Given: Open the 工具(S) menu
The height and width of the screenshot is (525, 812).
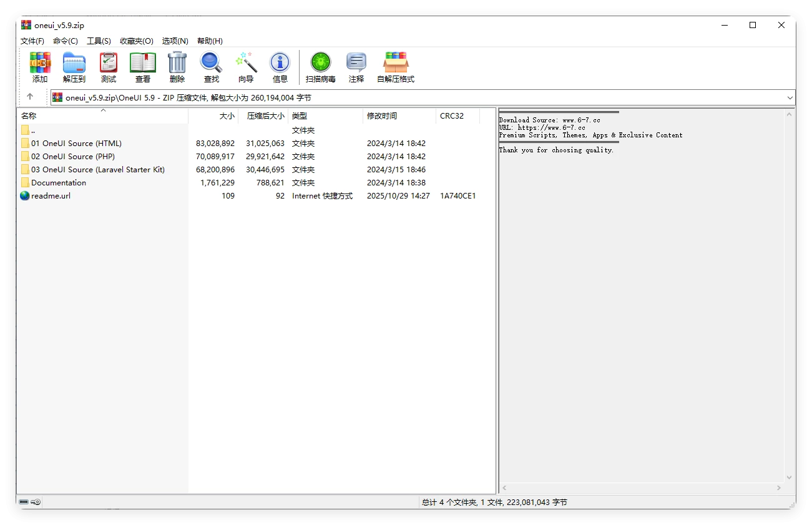Looking at the screenshot, I should point(99,41).
